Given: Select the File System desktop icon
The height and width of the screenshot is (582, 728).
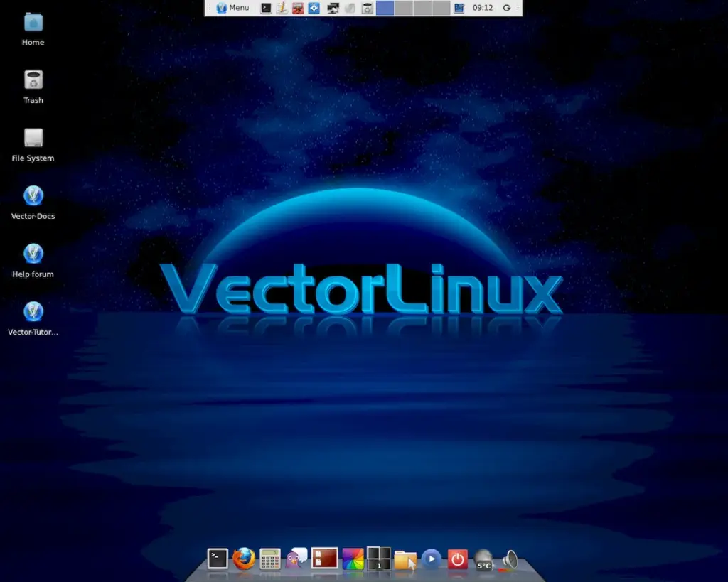Looking at the screenshot, I should 33,145.
